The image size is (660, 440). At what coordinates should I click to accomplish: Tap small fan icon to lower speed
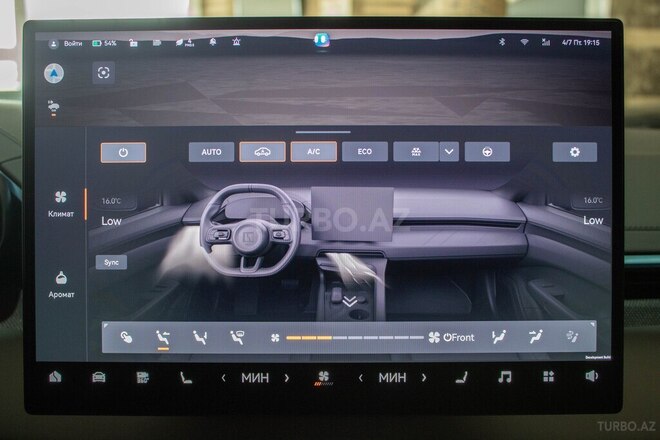(x=275, y=338)
